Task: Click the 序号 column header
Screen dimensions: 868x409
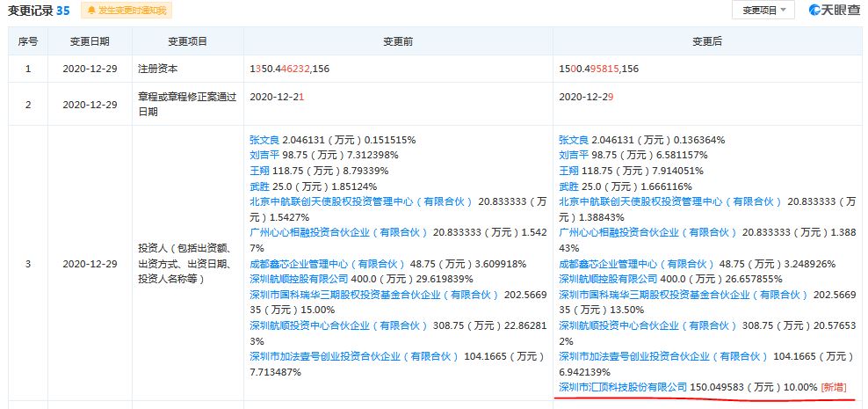Action: click(x=28, y=41)
